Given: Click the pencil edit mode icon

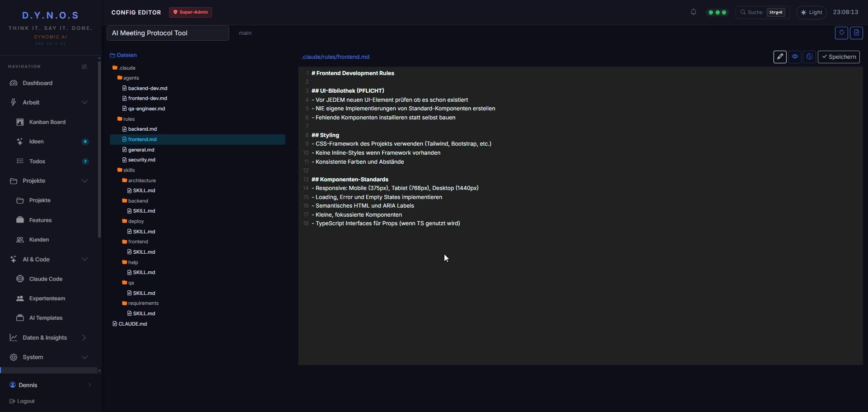Looking at the screenshot, I should coord(780,57).
